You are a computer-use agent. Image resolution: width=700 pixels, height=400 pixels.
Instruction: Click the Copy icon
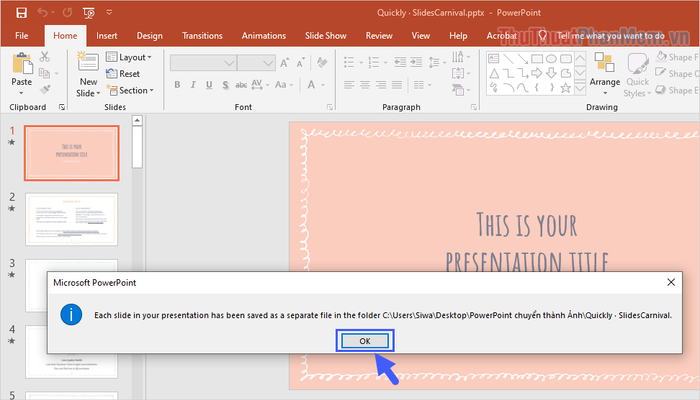click(x=44, y=73)
